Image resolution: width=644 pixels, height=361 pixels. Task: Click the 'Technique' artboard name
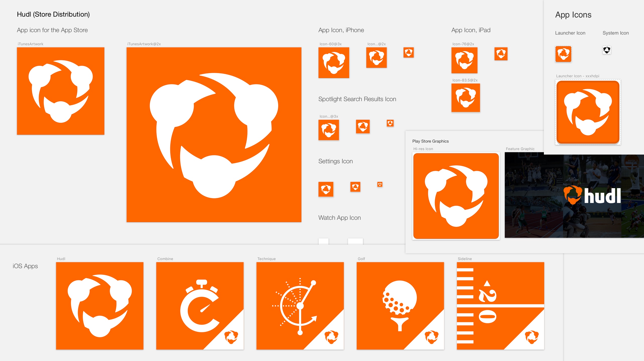click(x=266, y=259)
